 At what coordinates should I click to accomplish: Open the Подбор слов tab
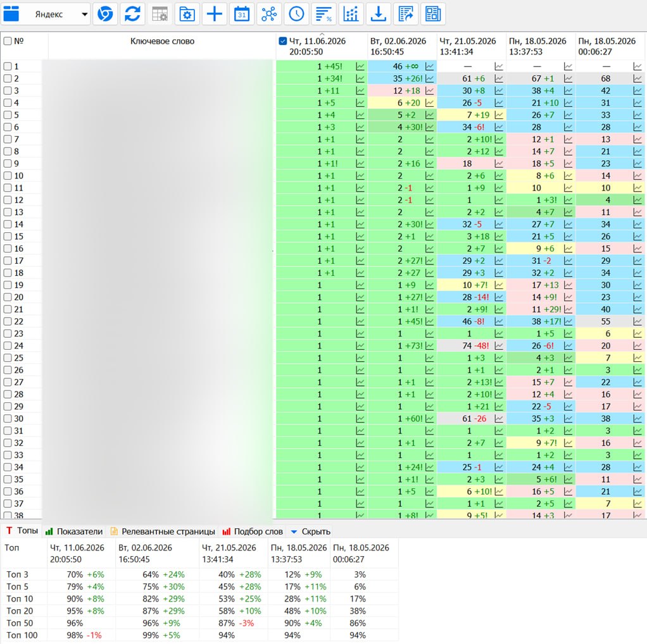(253, 531)
